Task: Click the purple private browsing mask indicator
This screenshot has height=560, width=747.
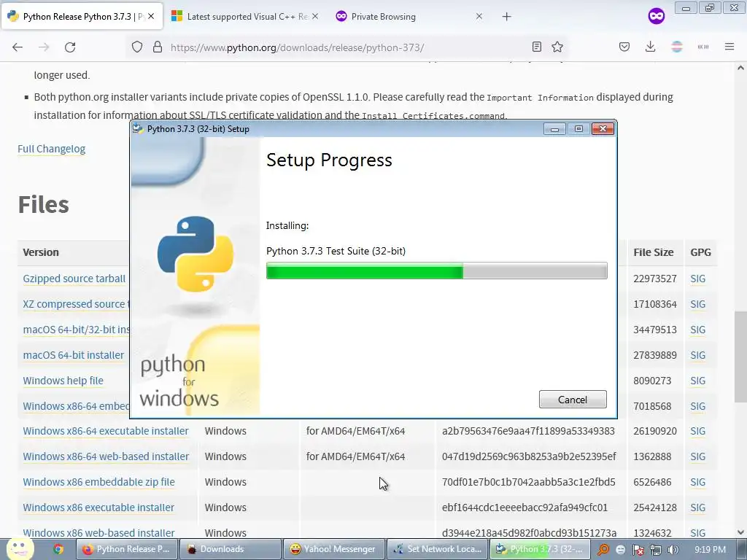Action: tap(656, 16)
